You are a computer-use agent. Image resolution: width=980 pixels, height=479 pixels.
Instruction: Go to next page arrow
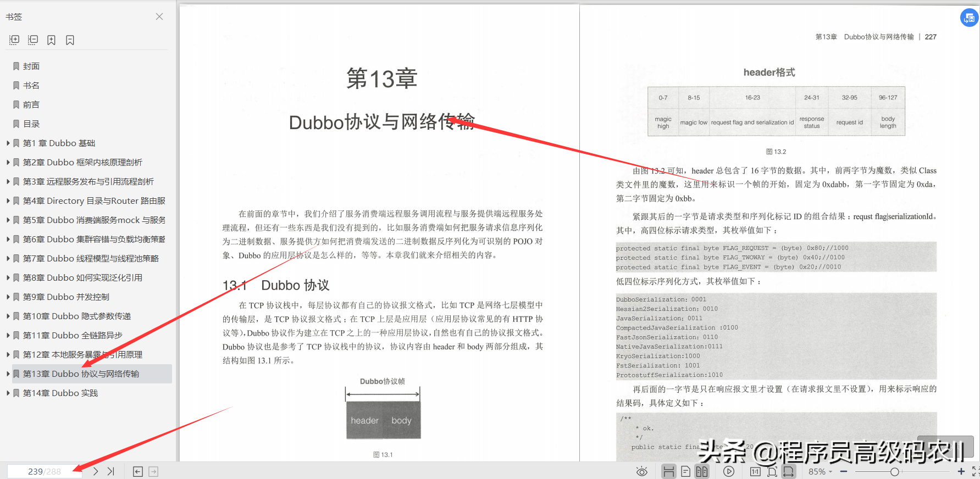click(96, 471)
